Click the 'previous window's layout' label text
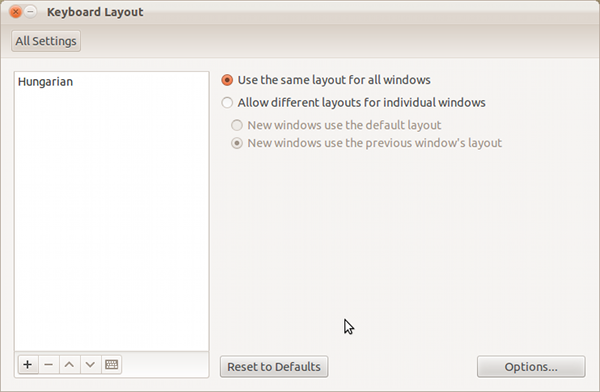The height and width of the screenshot is (392, 600). 375,143
